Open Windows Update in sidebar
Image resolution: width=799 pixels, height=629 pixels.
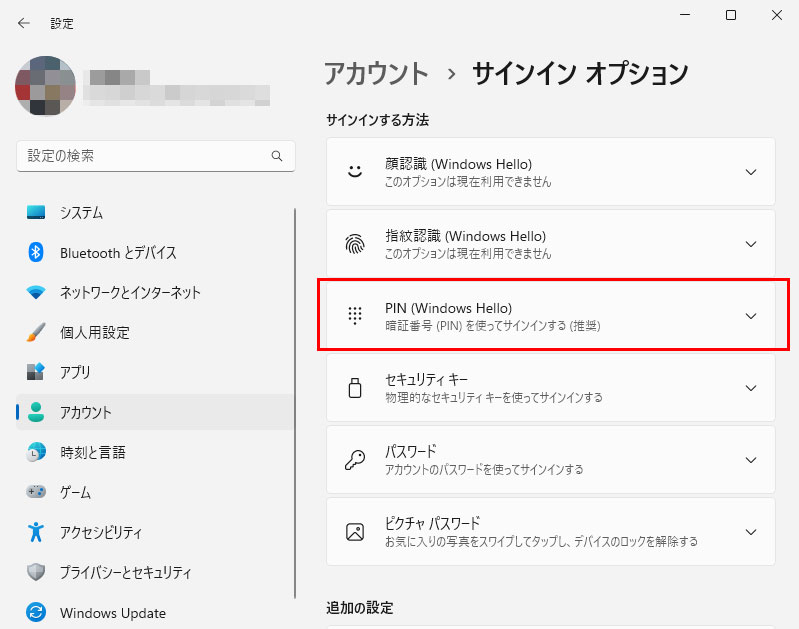(155, 612)
